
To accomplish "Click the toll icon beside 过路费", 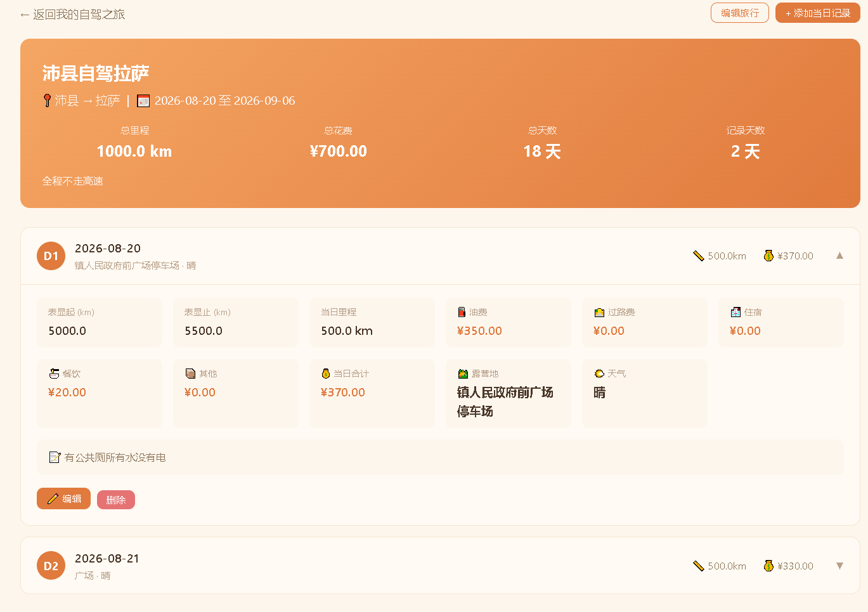I will pyautogui.click(x=599, y=312).
